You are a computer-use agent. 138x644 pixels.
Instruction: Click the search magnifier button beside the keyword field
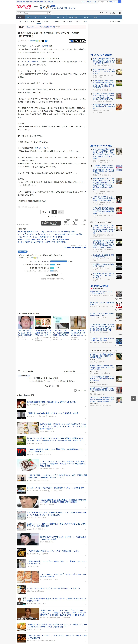pyautogui.click(x=49, y=13)
